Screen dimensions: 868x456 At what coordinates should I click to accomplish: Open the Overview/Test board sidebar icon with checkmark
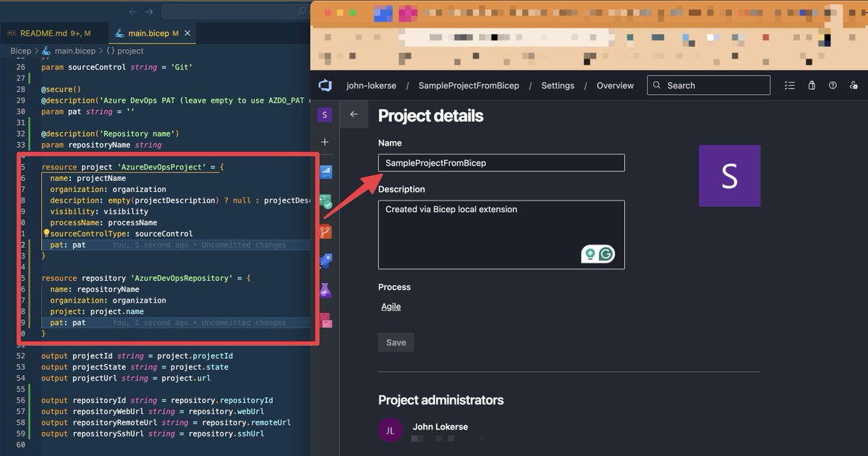tap(325, 202)
